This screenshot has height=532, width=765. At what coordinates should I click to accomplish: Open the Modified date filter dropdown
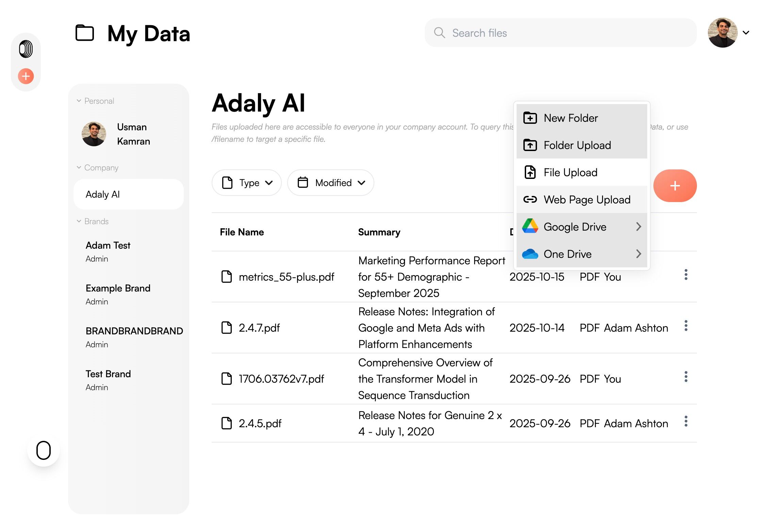330,183
